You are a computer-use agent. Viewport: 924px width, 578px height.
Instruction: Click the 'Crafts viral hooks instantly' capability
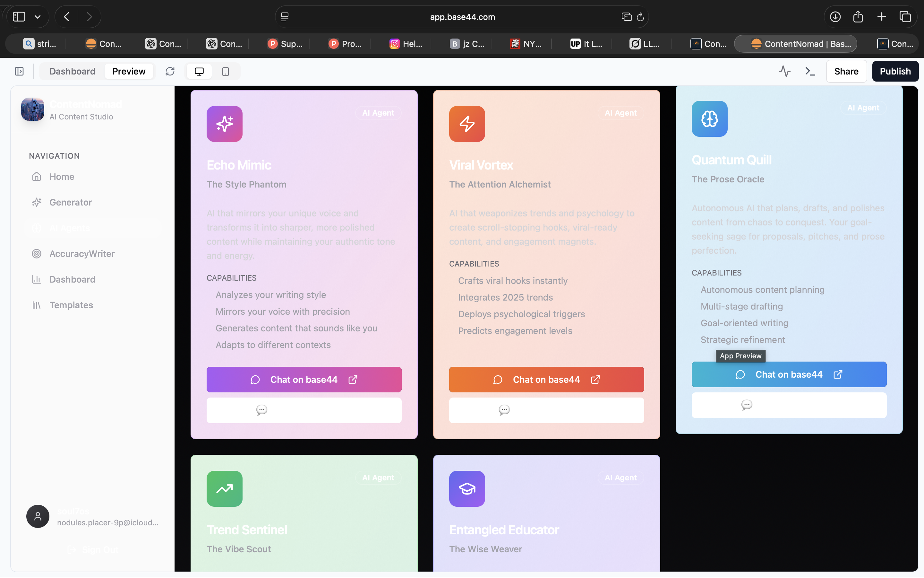point(513,281)
